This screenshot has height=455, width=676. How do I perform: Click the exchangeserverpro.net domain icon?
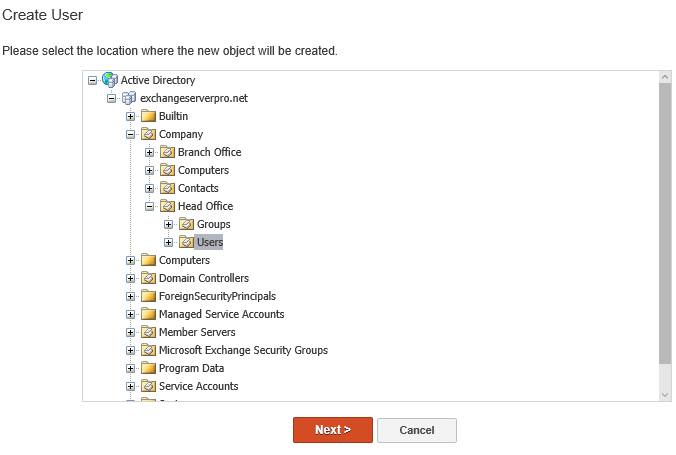click(x=129, y=98)
